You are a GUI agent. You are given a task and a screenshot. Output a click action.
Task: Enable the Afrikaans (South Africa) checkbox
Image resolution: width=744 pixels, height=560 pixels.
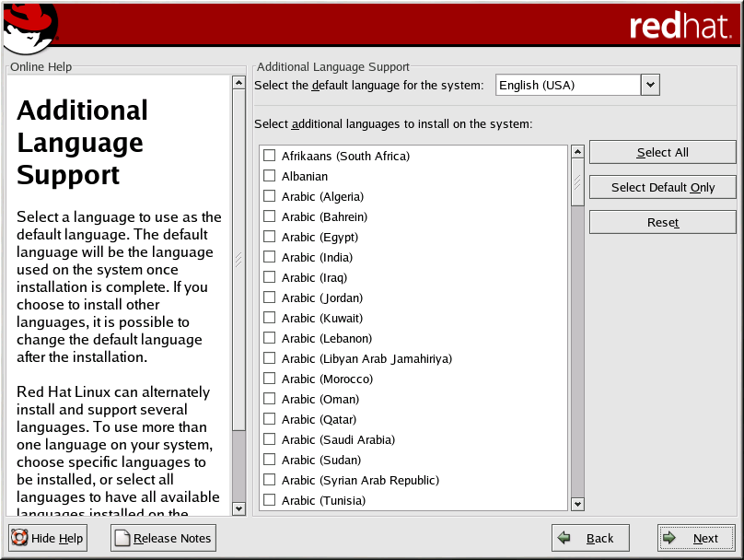tap(270, 156)
